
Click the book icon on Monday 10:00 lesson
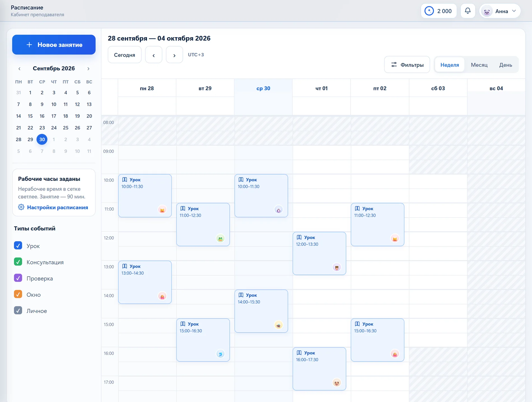pyautogui.click(x=125, y=179)
